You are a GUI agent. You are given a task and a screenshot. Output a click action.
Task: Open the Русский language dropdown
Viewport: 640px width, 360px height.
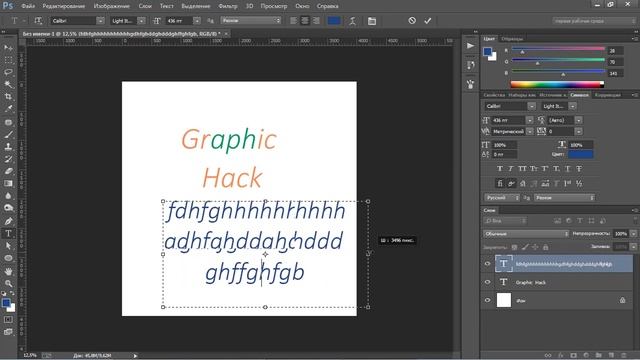pos(502,198)
